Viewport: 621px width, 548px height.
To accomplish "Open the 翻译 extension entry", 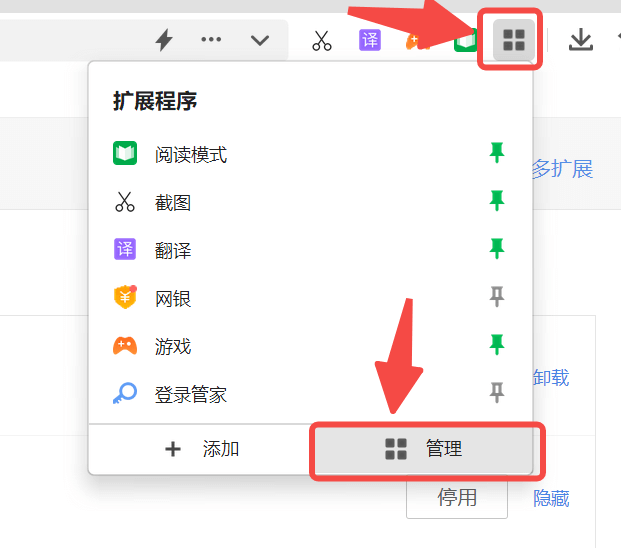I will coord(173,251).
